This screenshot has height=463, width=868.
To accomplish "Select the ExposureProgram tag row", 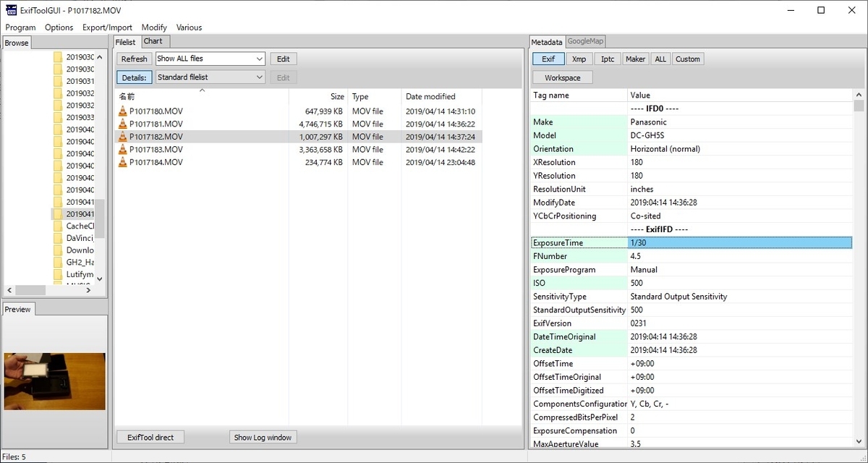I will click(x=692, y=270).
